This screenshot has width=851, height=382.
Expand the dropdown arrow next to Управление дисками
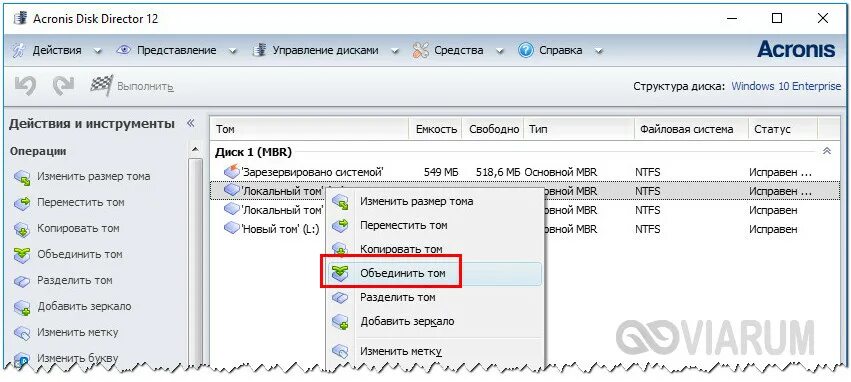(394, 52)
